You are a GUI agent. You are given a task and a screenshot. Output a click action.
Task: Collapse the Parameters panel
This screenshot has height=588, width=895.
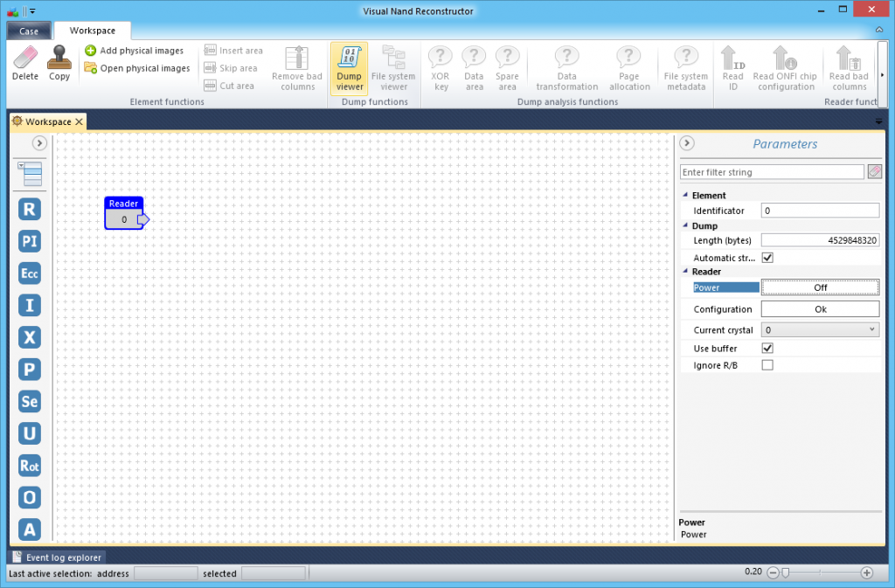[x=687, y=143]
